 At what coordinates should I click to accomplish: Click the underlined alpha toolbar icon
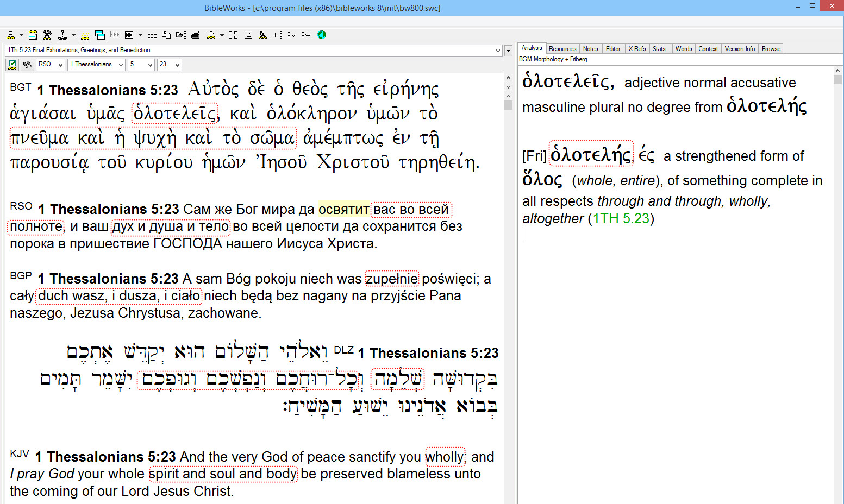[x=249, y=35]
